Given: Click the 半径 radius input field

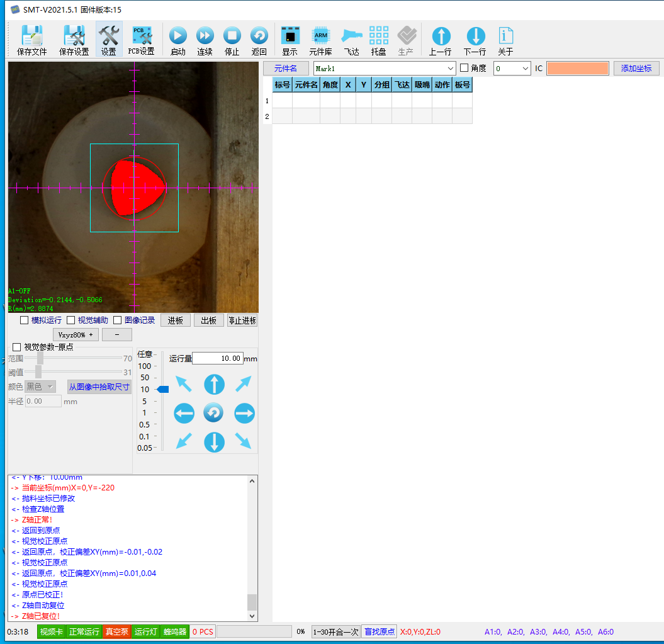Looking at the screenshot, I should pyautogui.click(x=43, y=401).
